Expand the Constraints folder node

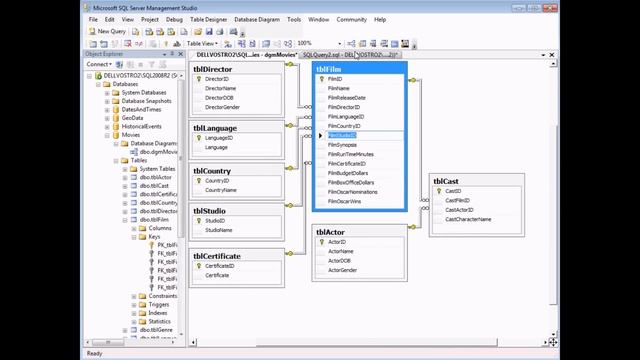pos(134,296)
